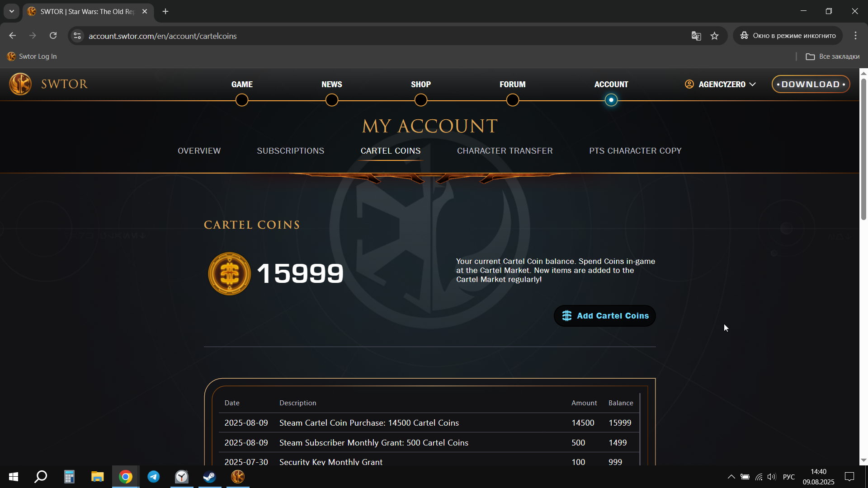Switch to the OVERVIEW tab
The width and height of the screenshot is (868, 488).
coord(199,151)
